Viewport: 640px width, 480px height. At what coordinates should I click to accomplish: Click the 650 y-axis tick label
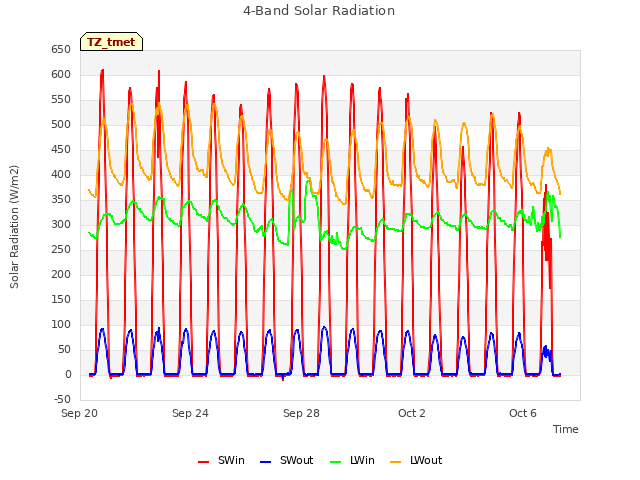coord(61,49)
